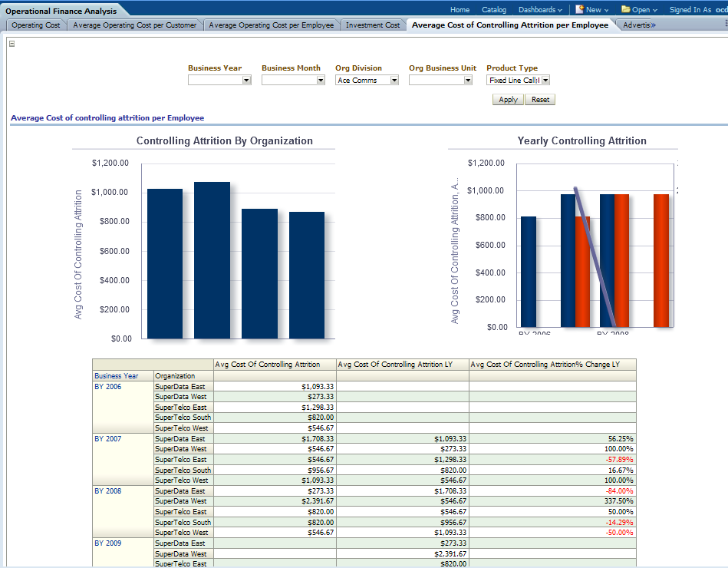
Task: Expand the Dashboards menu
Action: point(540,10)
